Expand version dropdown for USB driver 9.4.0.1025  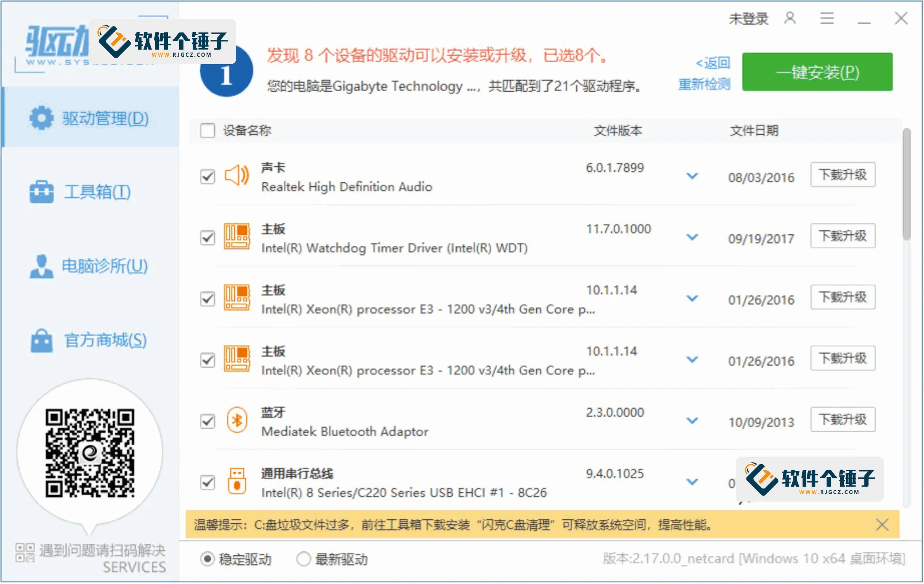[692, 482]
